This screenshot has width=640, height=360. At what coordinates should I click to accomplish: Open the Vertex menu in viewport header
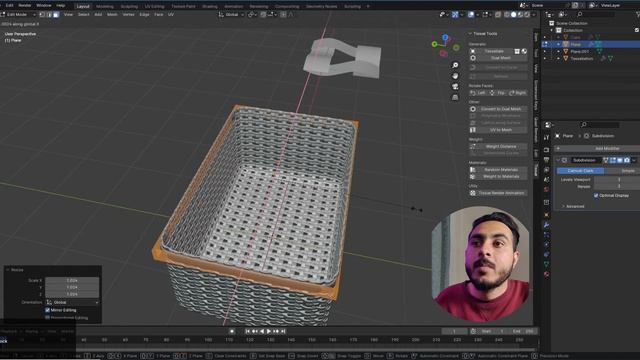128,14
